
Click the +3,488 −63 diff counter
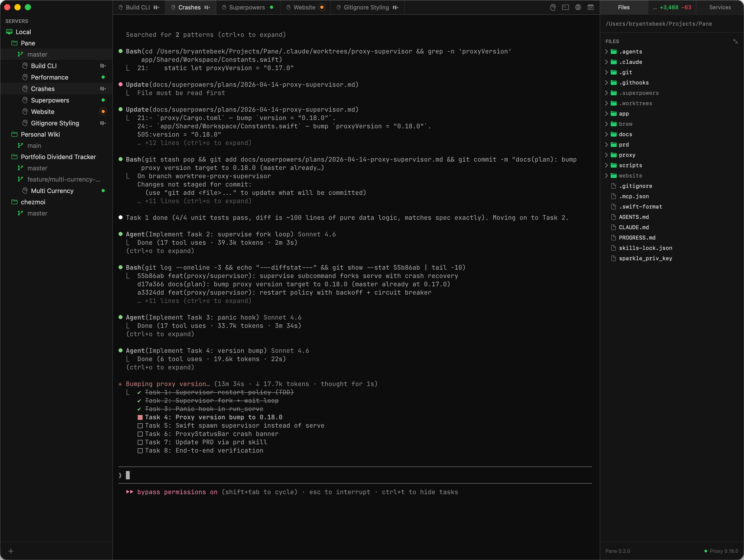(x=672, y=7)
